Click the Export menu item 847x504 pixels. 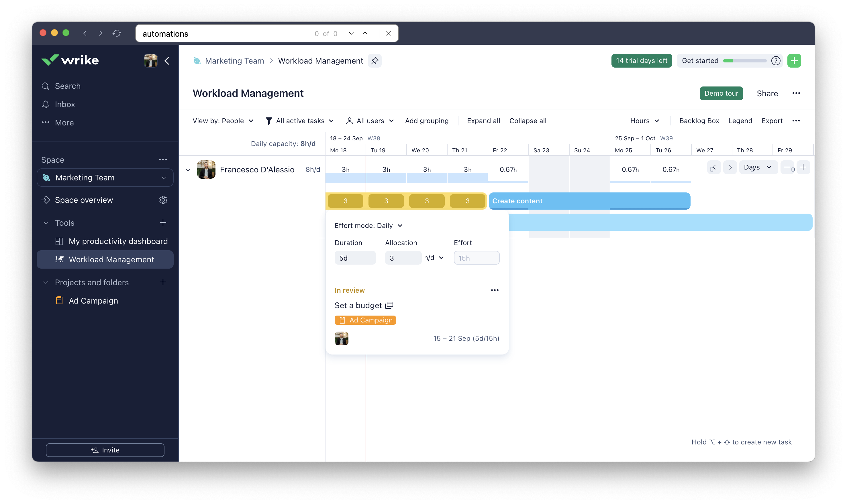[x=772, y=121]
